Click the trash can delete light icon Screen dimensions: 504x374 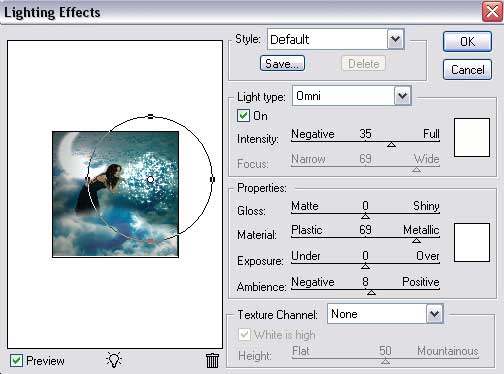pos(212,360)
